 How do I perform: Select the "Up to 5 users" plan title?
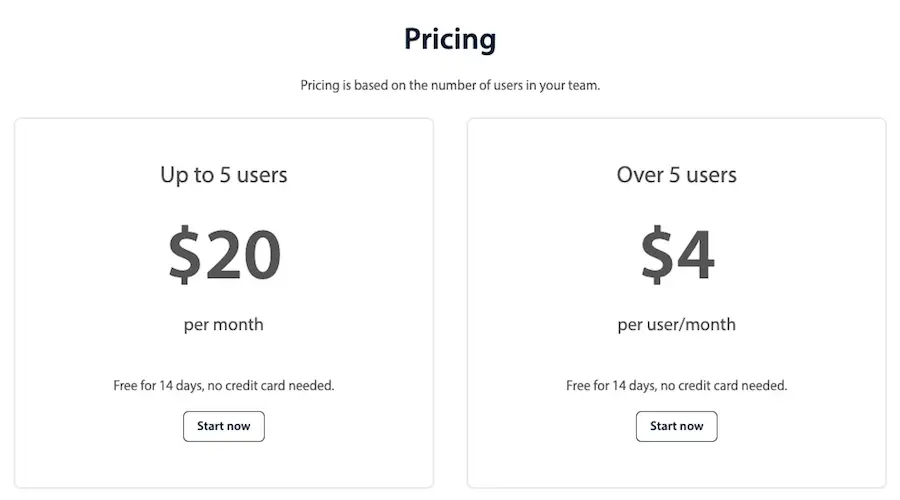224,175
